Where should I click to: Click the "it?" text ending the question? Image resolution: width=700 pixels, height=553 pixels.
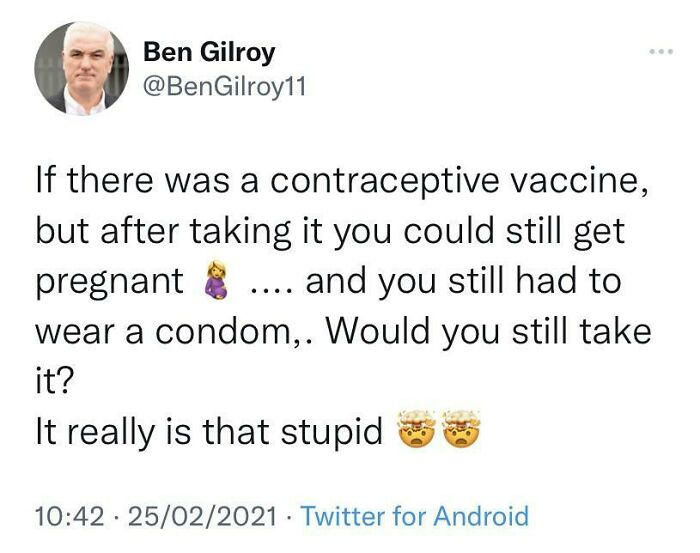(54, 382)
